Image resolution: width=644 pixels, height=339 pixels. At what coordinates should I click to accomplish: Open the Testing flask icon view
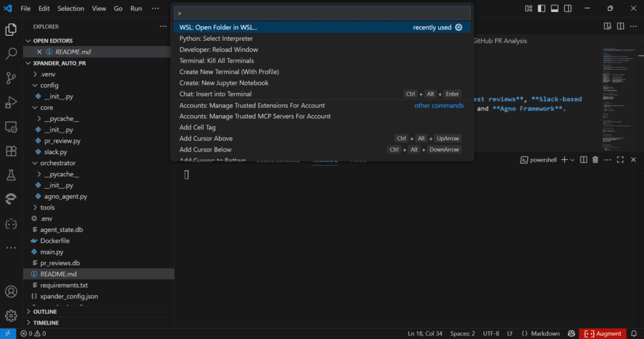(11, 175)
